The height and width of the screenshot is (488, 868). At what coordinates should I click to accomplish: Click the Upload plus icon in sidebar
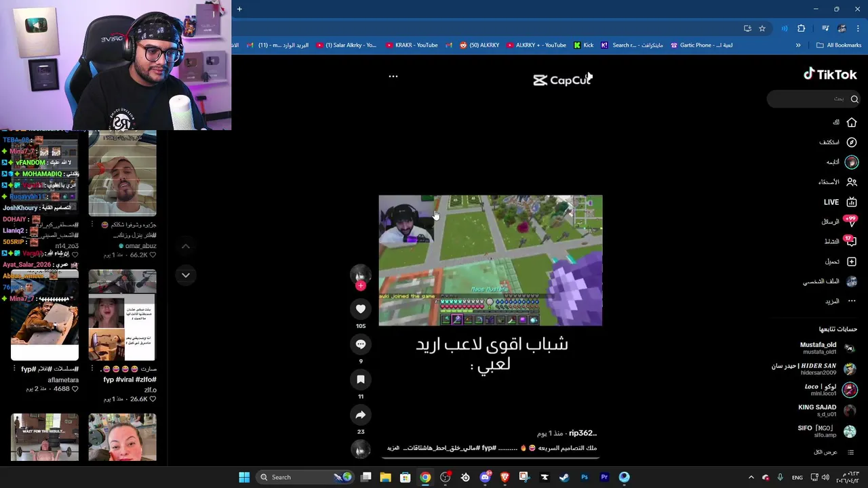(852, 262)
